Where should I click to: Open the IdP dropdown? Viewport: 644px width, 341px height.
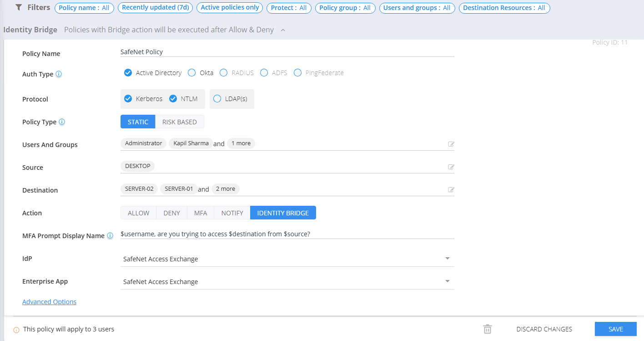click(x=447, y=259)
